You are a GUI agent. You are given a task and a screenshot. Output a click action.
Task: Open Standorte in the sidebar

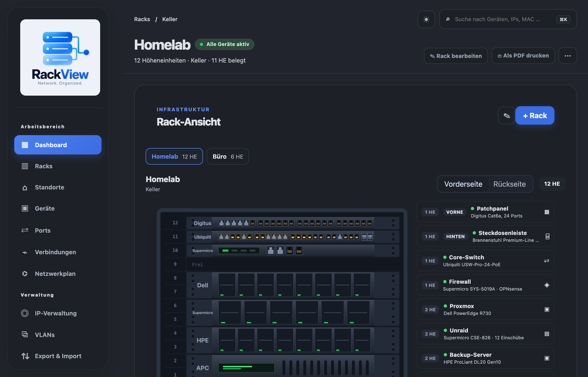(x=58, y=188)
